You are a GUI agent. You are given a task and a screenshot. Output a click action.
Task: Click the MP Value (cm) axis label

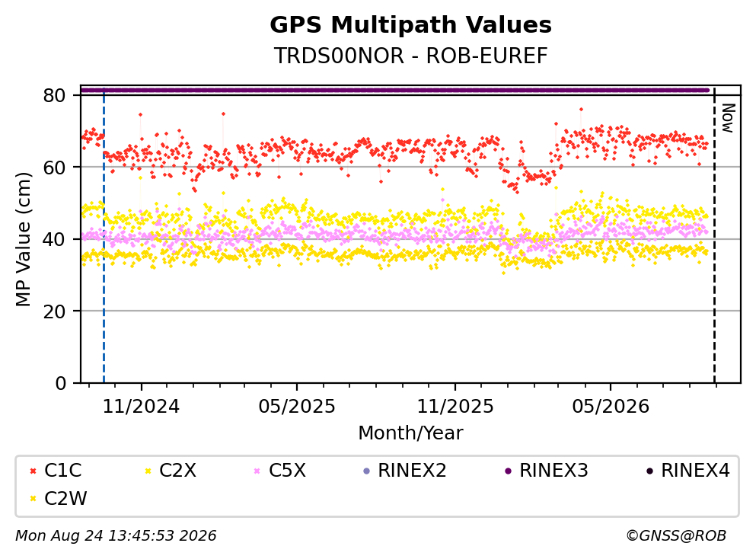(23, 239)
